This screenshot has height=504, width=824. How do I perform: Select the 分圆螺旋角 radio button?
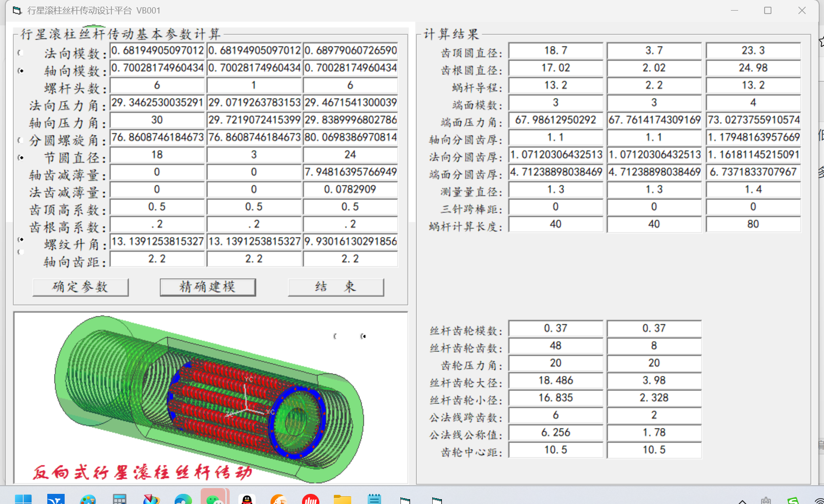(x=20, y=140)
